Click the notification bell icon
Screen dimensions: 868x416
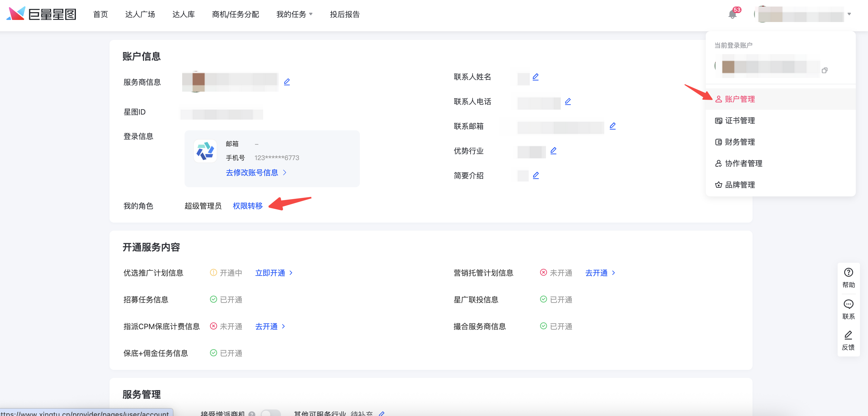pyautogui.click(x=732, y=14)
